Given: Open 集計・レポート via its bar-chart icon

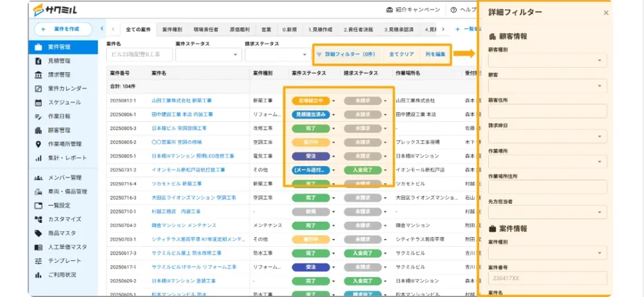Looking at the screenshot, I should 38,158.
